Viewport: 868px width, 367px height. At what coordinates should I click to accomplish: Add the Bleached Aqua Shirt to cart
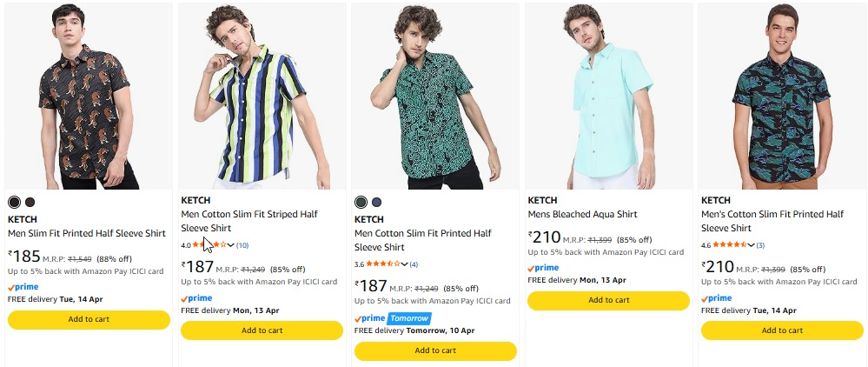pos(608,300)
